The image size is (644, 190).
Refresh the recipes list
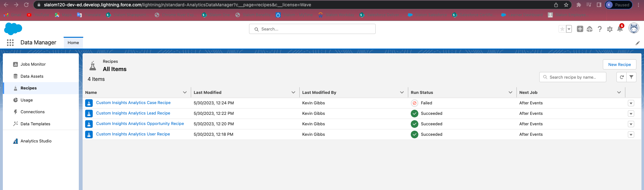622,77
